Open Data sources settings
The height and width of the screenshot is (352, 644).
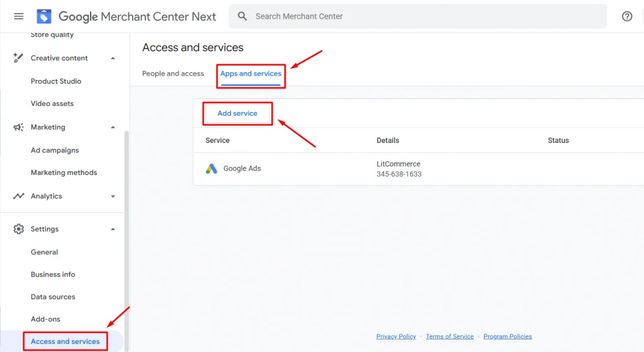point(53,297)
